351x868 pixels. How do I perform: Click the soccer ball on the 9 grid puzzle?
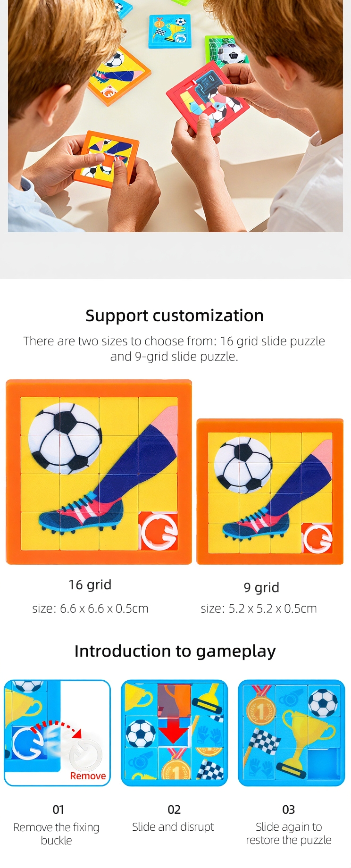pyautogui.click(x=243, y=465)
